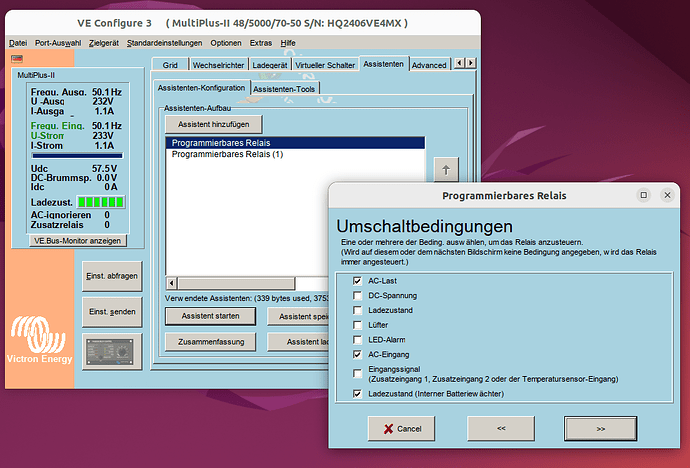Click horizontal scrollbar left arrow in assistant list
The image size is (690, 468).
click(x=172, y=283)
